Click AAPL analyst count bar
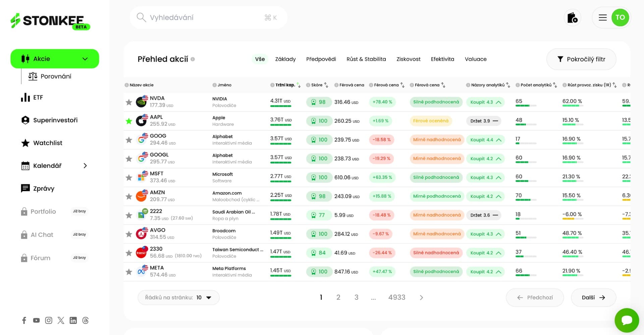The image size is (644, 335). [x=526, y=125]
